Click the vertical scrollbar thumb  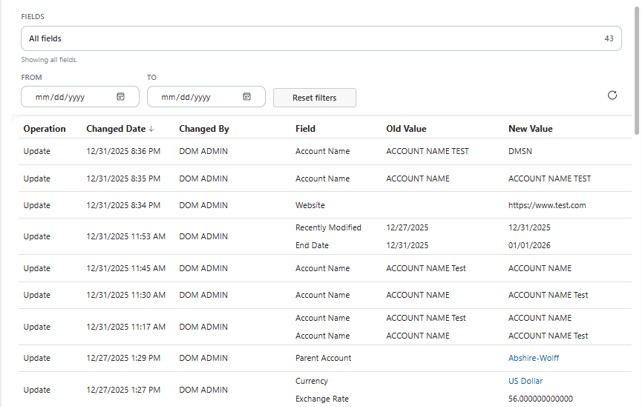637,70
